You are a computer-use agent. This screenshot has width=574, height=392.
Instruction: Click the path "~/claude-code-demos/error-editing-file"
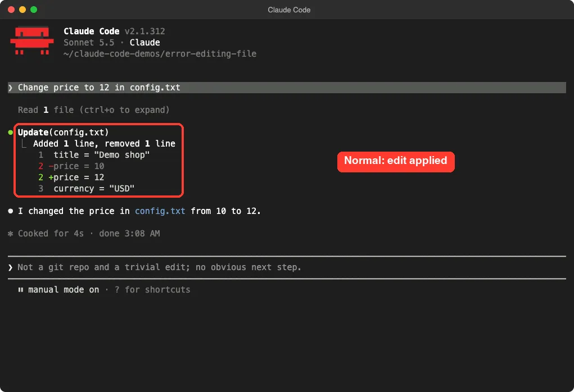coord(160,54)
